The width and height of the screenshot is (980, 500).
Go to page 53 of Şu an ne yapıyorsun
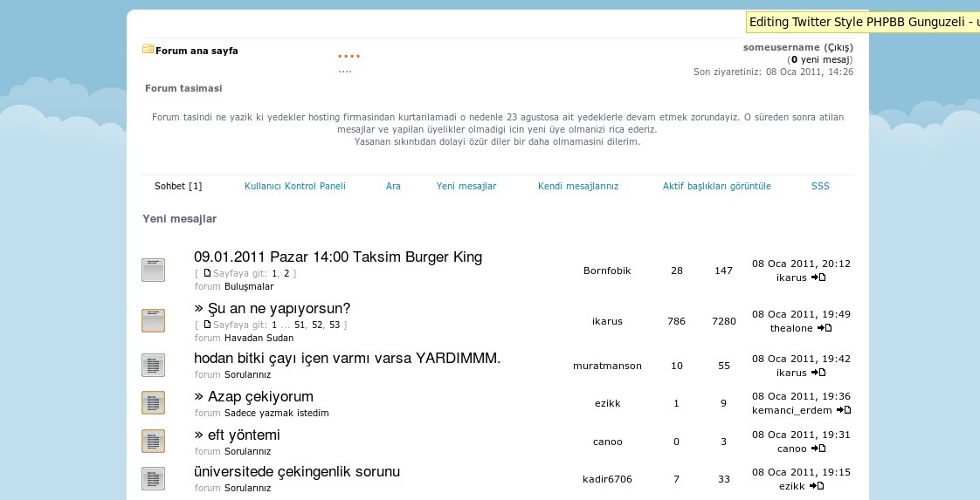point(335,325)
